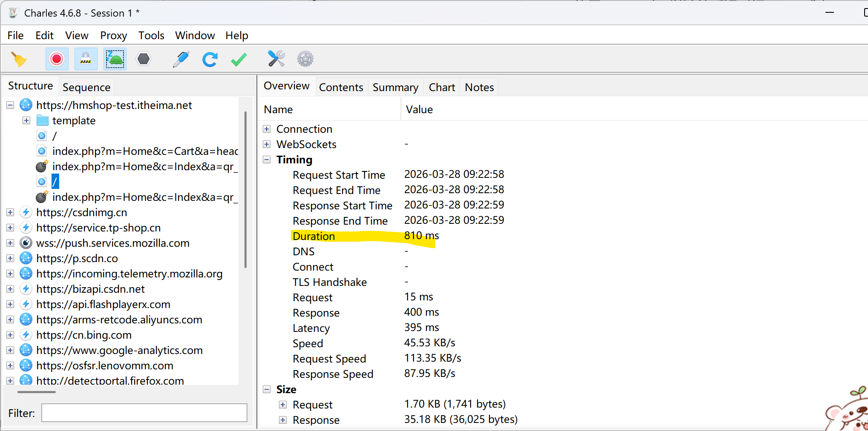The height and width of the screenshot is (431, 868).
Task: Select https://bizapi.csdn.net host
Action: point(90,289)
